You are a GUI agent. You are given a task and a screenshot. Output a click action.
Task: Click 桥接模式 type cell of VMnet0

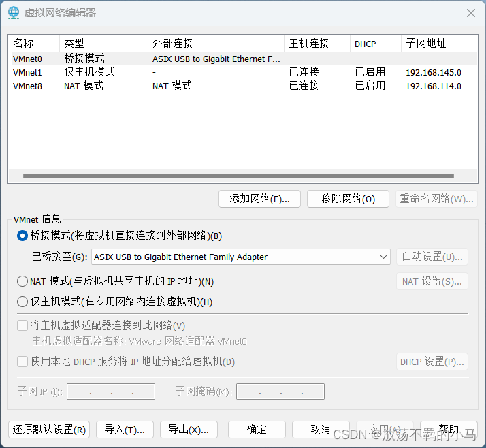84,59
